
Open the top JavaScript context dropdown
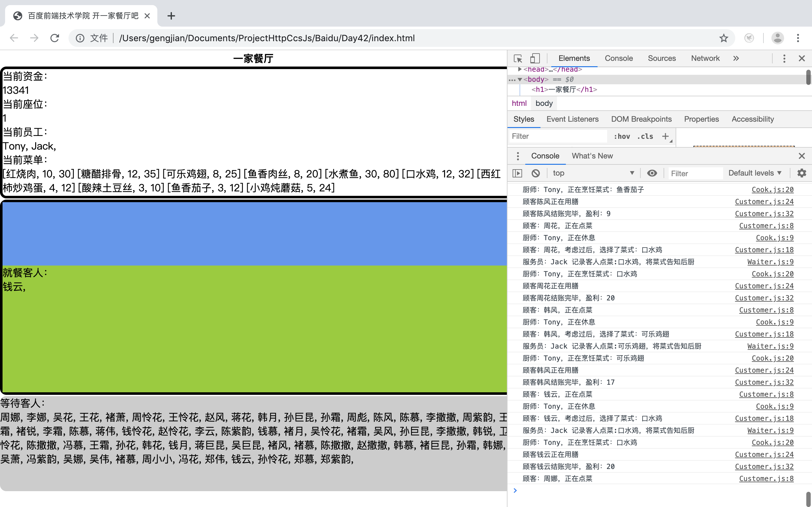(593, 173)
